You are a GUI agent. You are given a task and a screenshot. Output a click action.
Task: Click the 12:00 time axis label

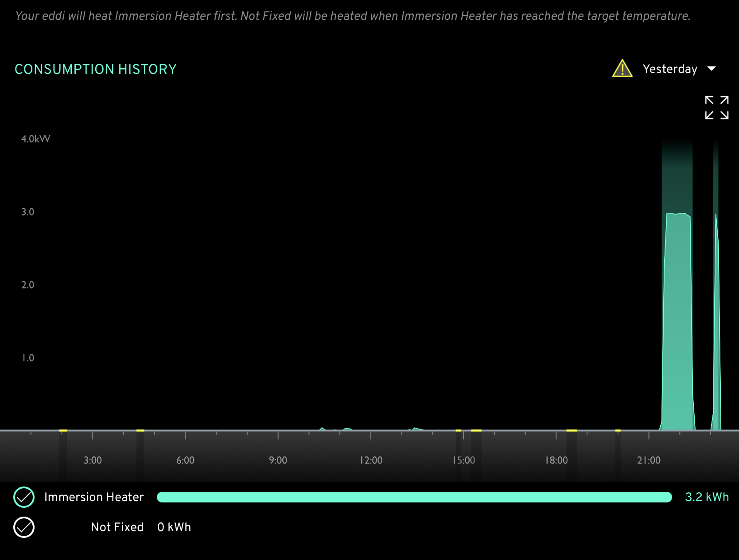371,460
